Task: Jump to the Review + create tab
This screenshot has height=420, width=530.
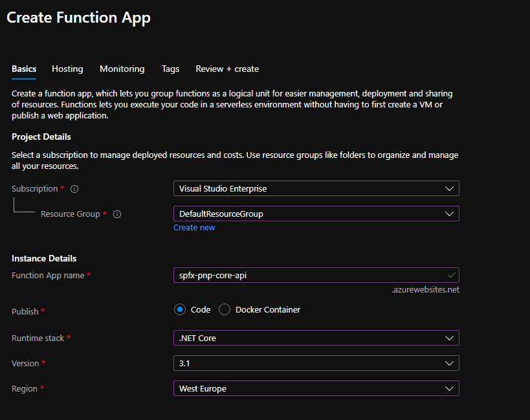Action: click(x=227, y=69)
